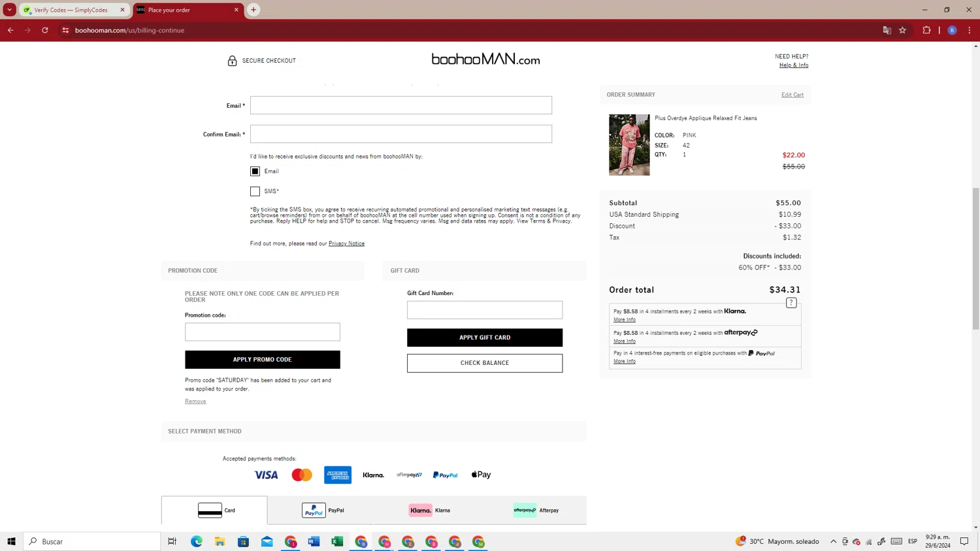Open Excel from the taskbar
This screenshot has height=551, width=980.
(338, 541)
